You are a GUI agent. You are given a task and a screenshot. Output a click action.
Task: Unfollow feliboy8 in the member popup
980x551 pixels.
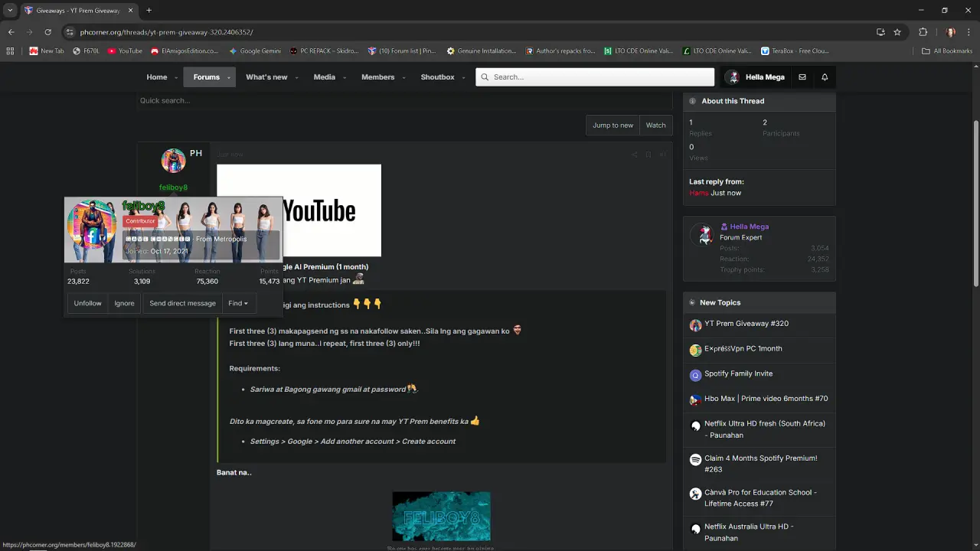pos(87,303)
